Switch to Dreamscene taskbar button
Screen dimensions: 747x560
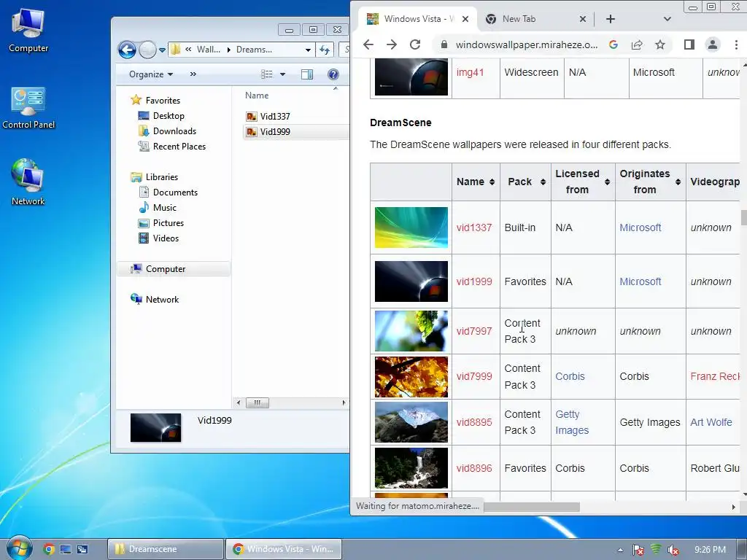point(166,549)
